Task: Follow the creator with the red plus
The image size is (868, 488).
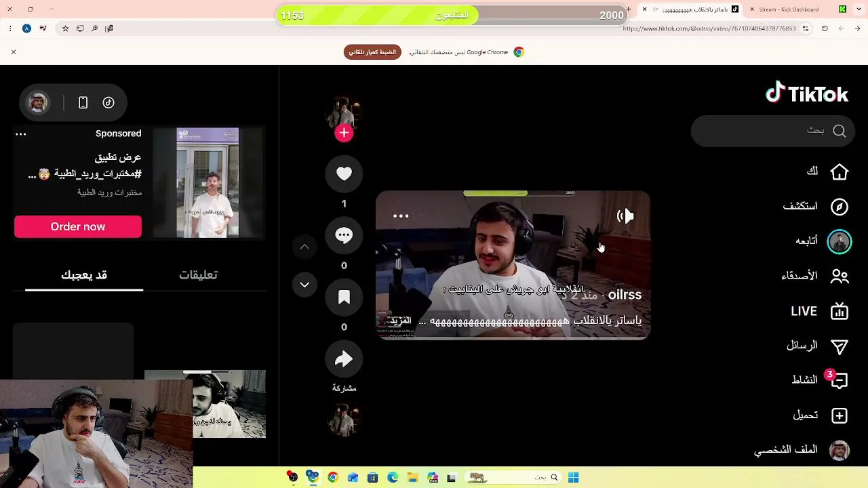Action: (x=344, y=133)
